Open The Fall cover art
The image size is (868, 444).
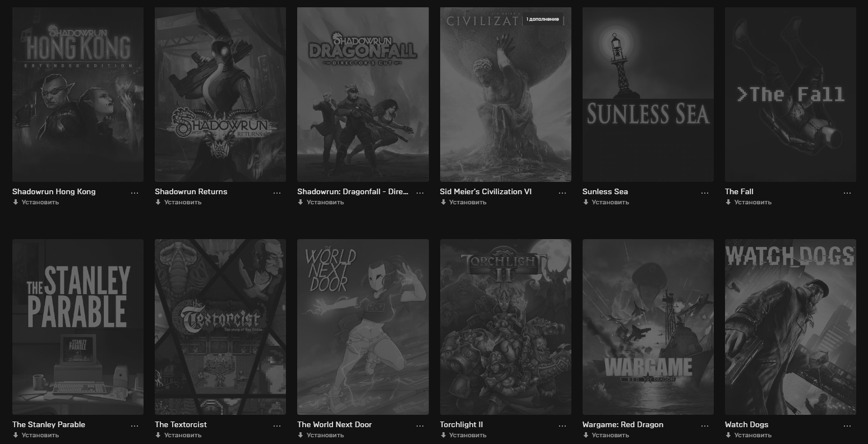pyautogui.click(x=791, y=94)
